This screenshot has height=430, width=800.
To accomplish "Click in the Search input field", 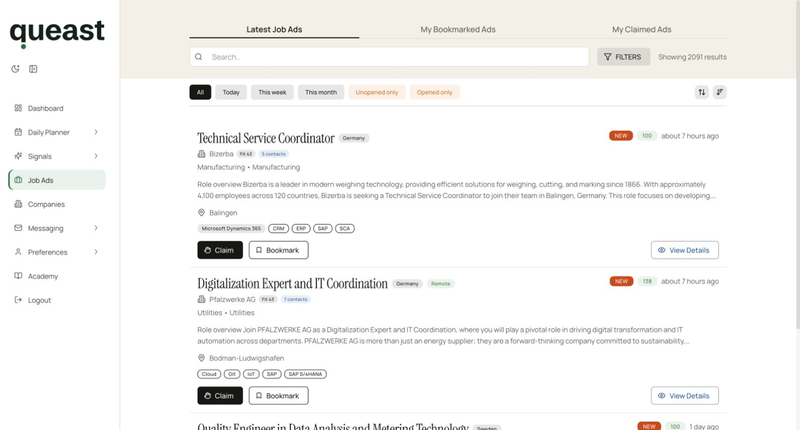I will (389, 57).
